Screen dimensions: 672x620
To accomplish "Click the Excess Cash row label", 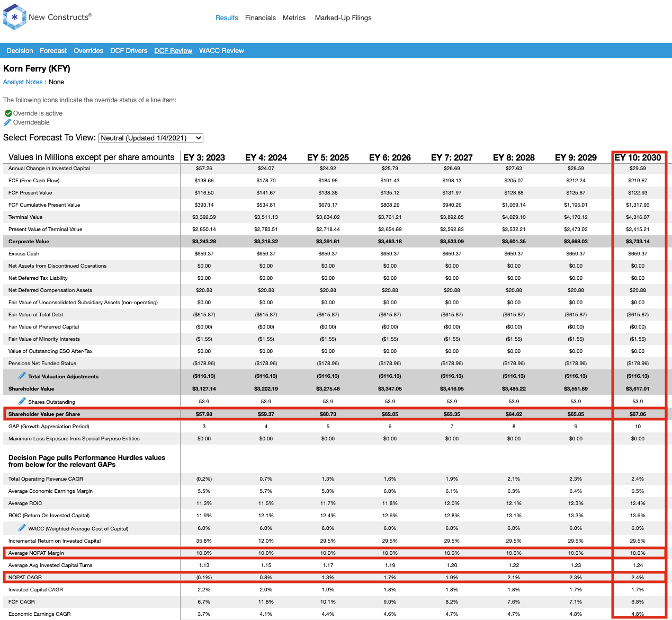I will coord(24,254).
